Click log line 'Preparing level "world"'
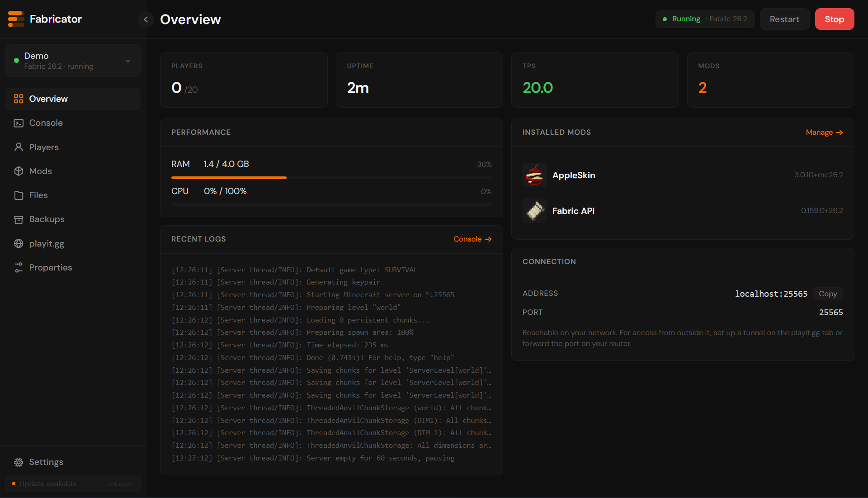This screenshot has height=498, width=868. 286,308
